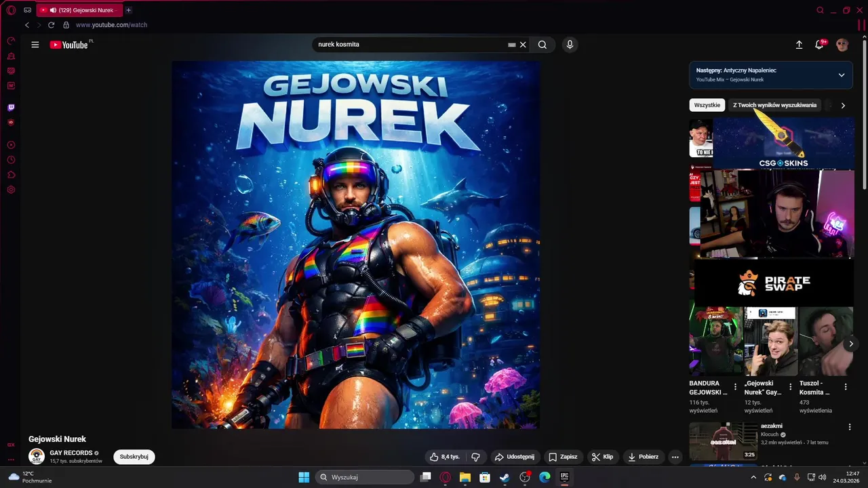Open Opera tab search magnifier
The width and height of the screenshot is (868, 488).
coord(820,10)
